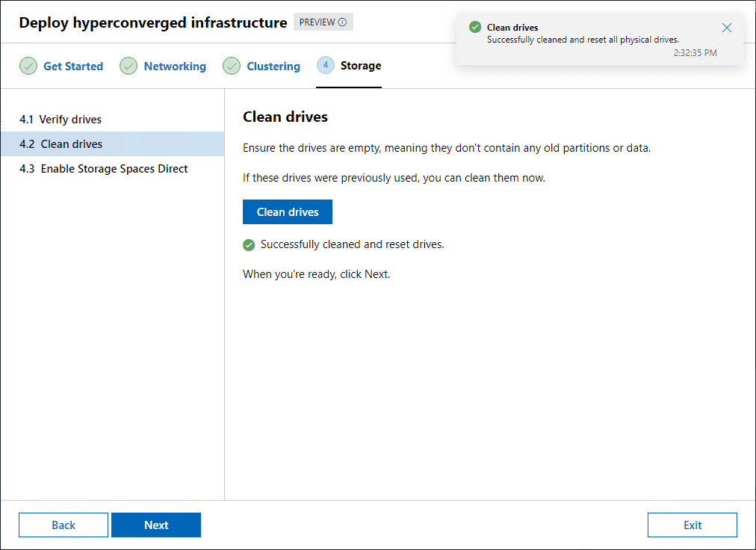The height and width of the screenshot is (550, 756).
Task: Click the green success icon in notification
Action: pyautogui.click(x=475, y=28)
